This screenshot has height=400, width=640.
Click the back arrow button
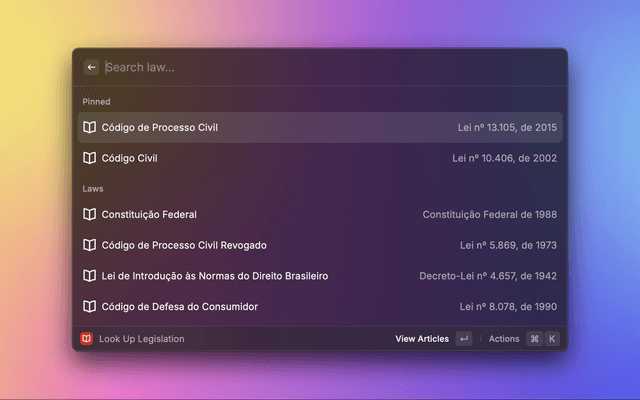point(91,67)
